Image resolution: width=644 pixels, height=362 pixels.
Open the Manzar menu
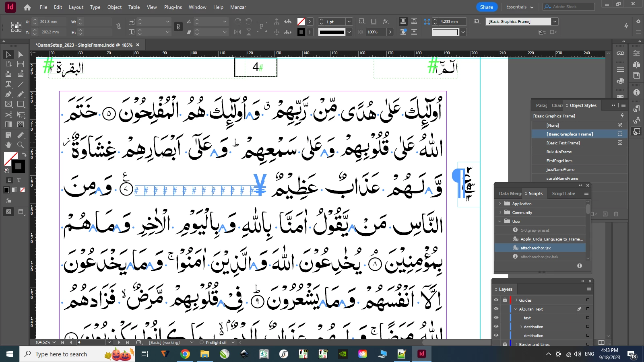[x=238, y=7]
